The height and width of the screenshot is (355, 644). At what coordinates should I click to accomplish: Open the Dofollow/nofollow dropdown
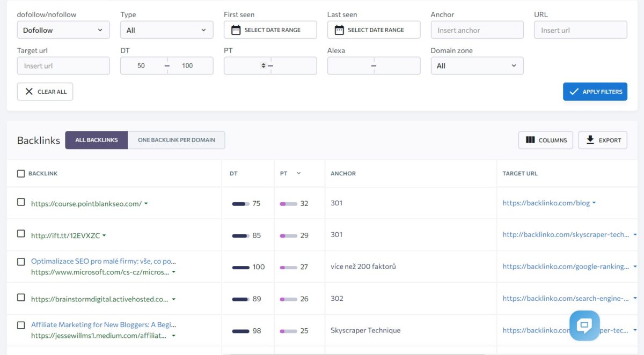(x=63, y=30)
